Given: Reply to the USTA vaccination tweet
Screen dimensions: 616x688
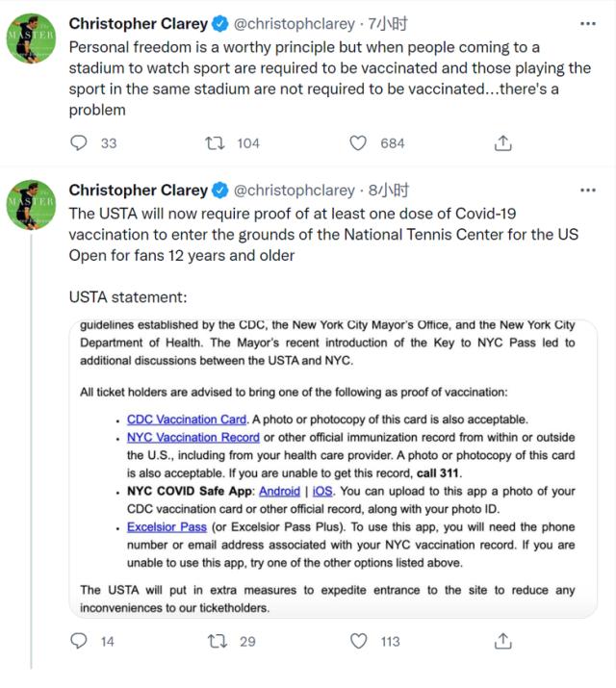Looking at the screenshot, I should click(x=80, y=641).
